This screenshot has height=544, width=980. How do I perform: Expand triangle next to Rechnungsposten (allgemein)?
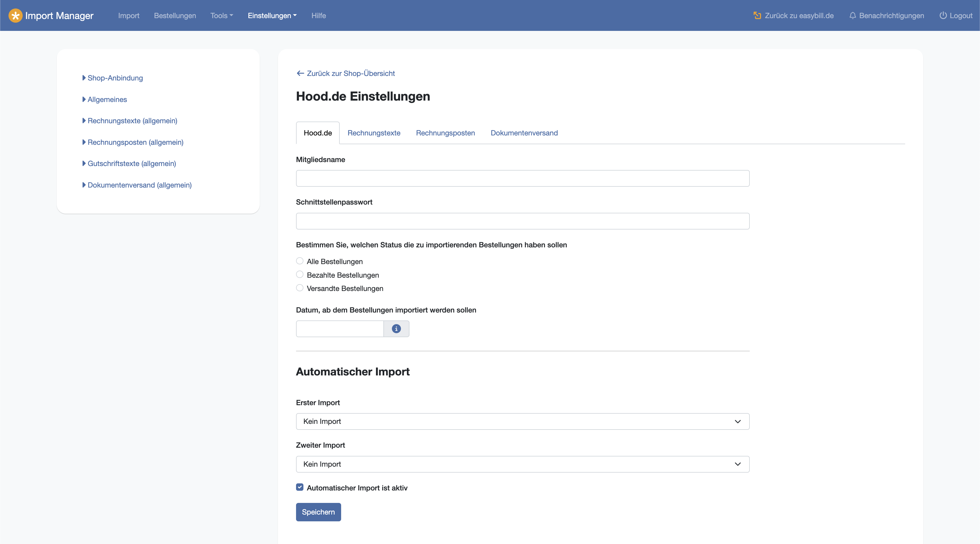(84, 142)
